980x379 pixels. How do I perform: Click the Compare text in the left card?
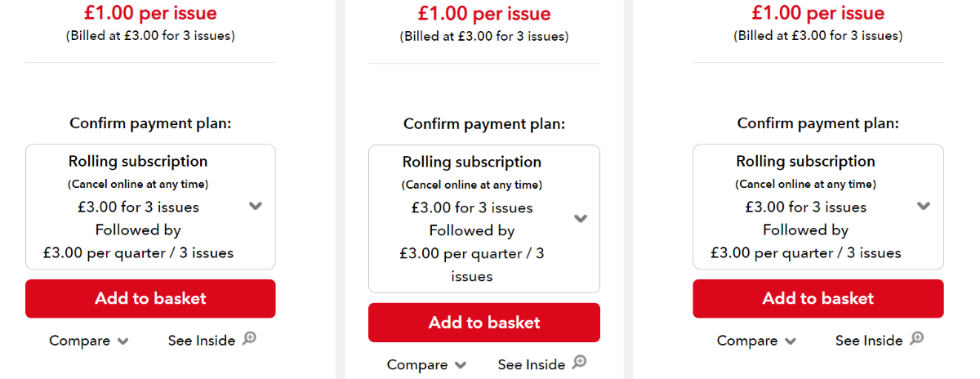[x=79, y=341]
